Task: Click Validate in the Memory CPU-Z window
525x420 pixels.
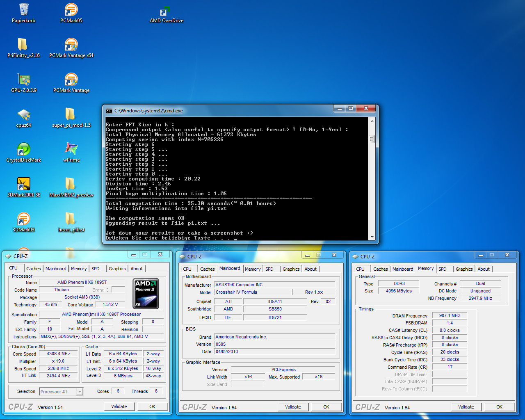Action: [x=466, y=407]
